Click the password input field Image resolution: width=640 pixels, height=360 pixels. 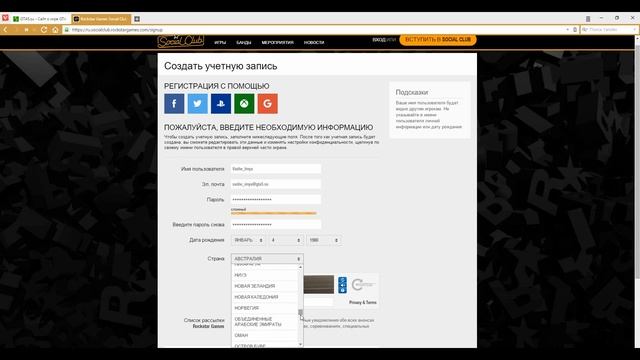276,200
